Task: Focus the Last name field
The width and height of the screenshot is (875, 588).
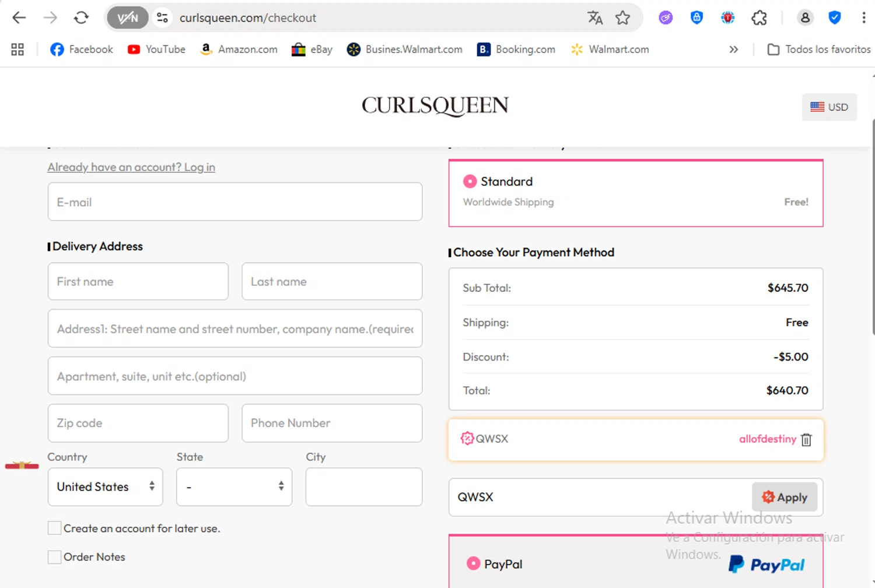Action: pyautogui.click(x=332, y=281)
